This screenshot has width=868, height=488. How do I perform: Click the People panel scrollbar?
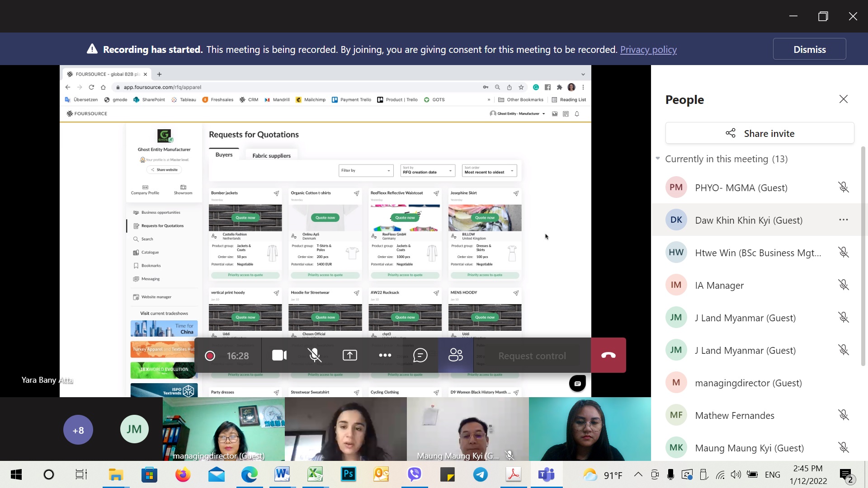(x=863, y=255)
